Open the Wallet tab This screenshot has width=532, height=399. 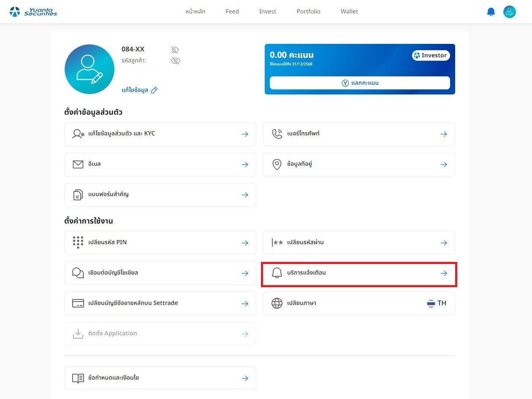[x=349, y=11]
